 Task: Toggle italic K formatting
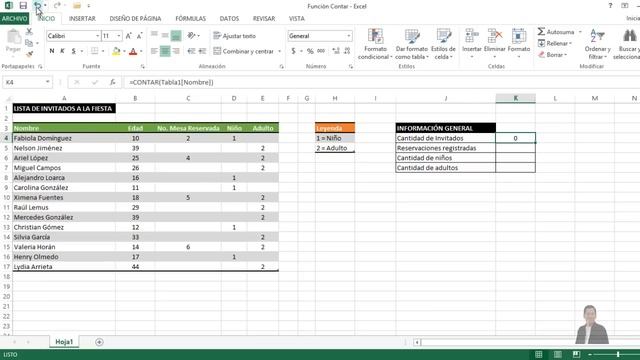point(62,51)
